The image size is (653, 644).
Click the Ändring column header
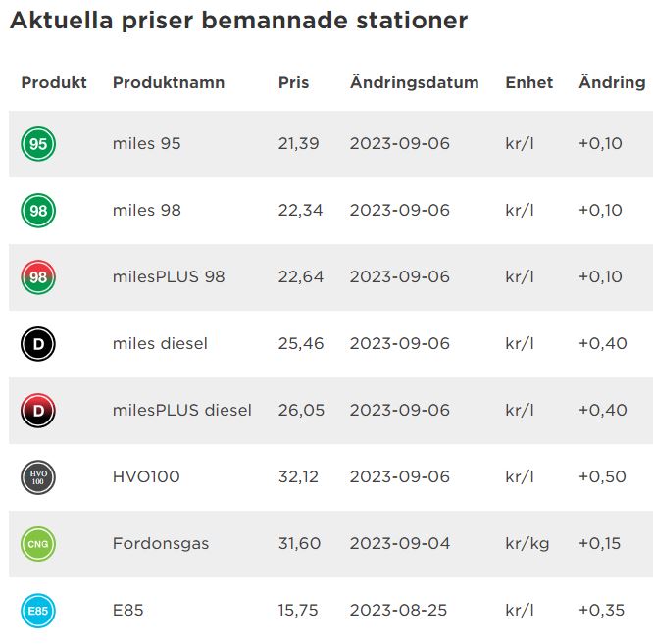point(612,83)
